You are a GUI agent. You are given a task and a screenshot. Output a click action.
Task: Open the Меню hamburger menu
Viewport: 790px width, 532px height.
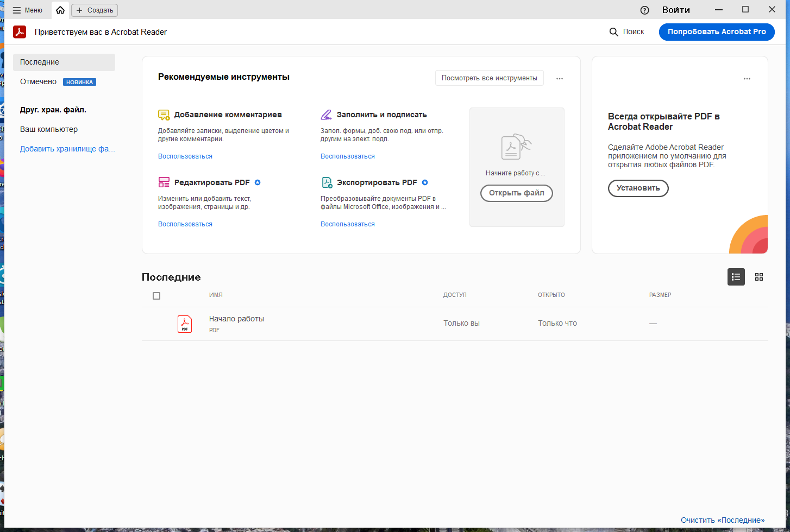tap(27, 10)
